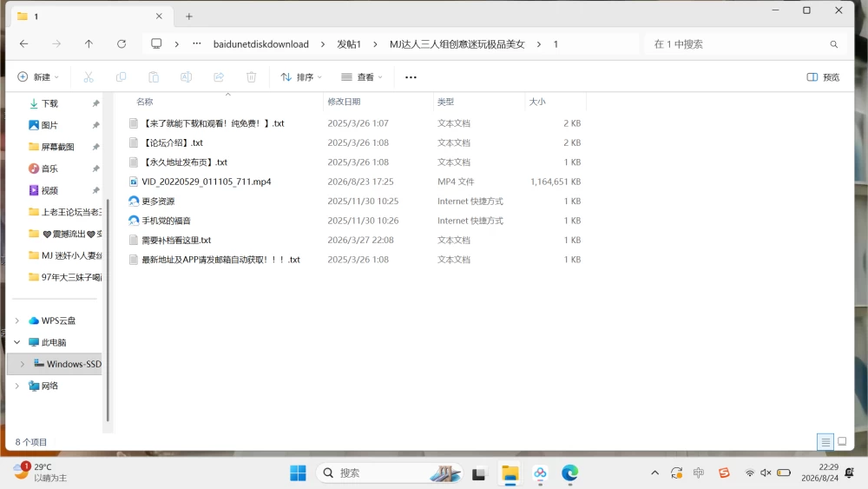
Task: Delete the selected item via trash icon
Action: pos(252,77)
